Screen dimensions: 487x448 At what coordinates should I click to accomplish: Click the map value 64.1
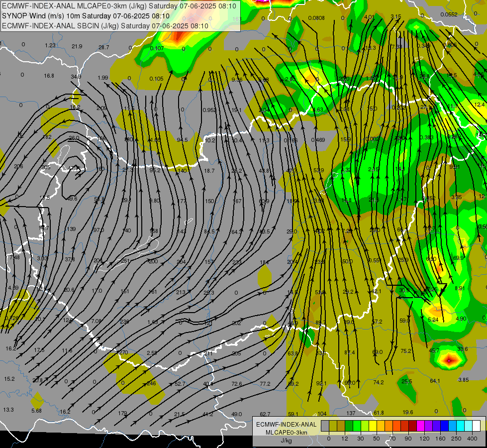(435, 381)
